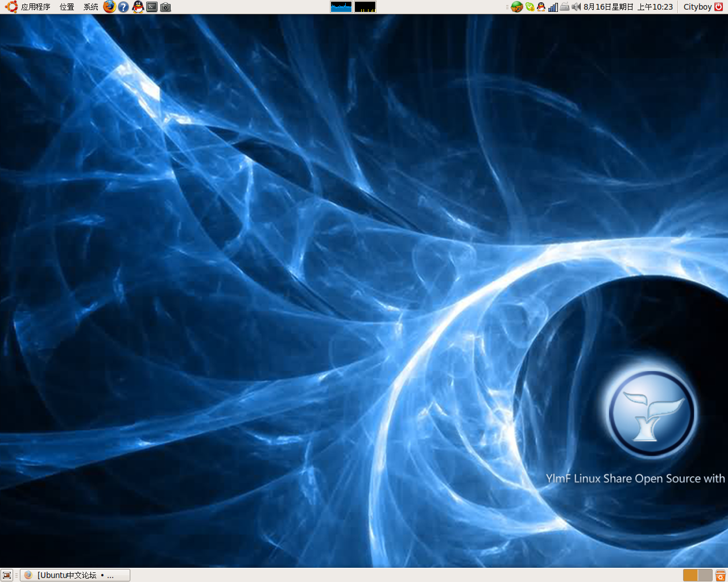Switch to the second gray workspace

point(705,575)
